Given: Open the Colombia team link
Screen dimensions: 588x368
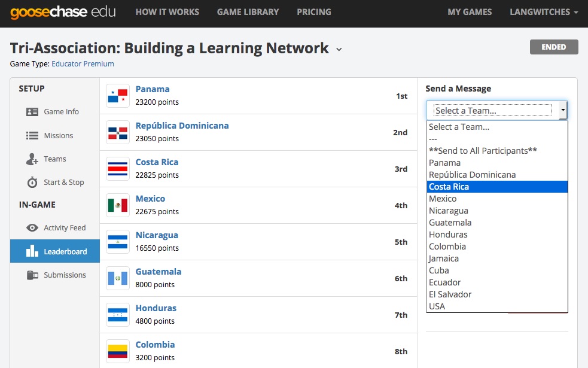Looking at the screenshot, I should 155,345.
